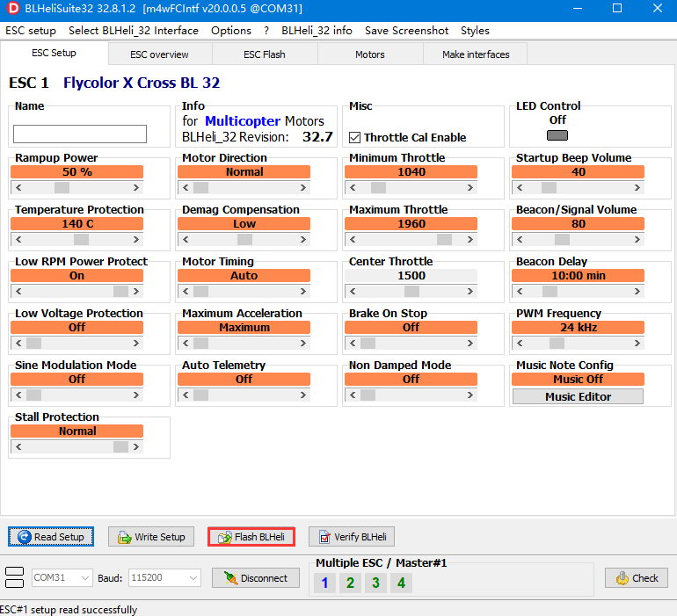The width and height of the screenshot is (677, 616).
Task: Increase Brake On Stop right arrow
Action: click(x=470, y=344)
